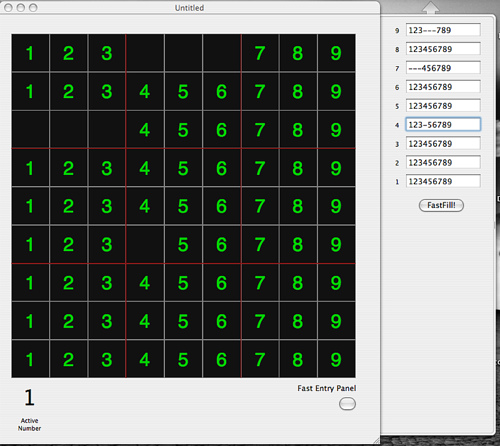Click the 9 in the bottom-right grid cell
This screenshot has width=500, height=446.
point(336,359)
